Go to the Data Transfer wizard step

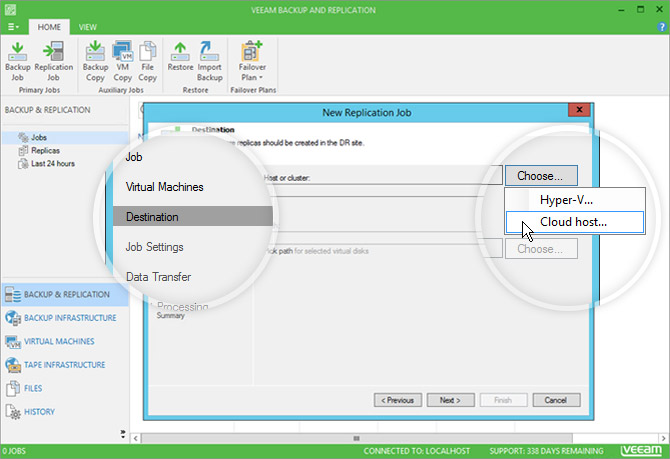coord(159,277)
